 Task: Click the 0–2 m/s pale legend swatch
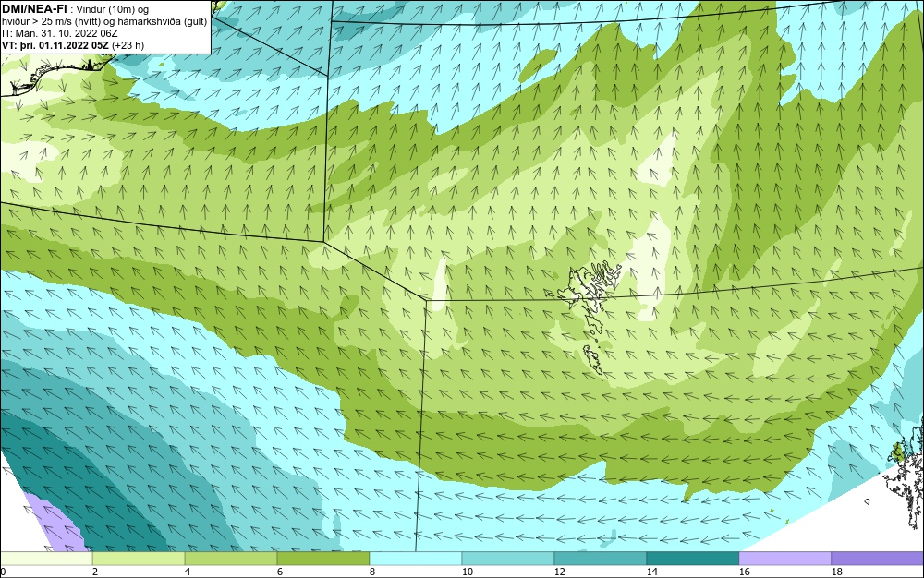tap(46, 559)
